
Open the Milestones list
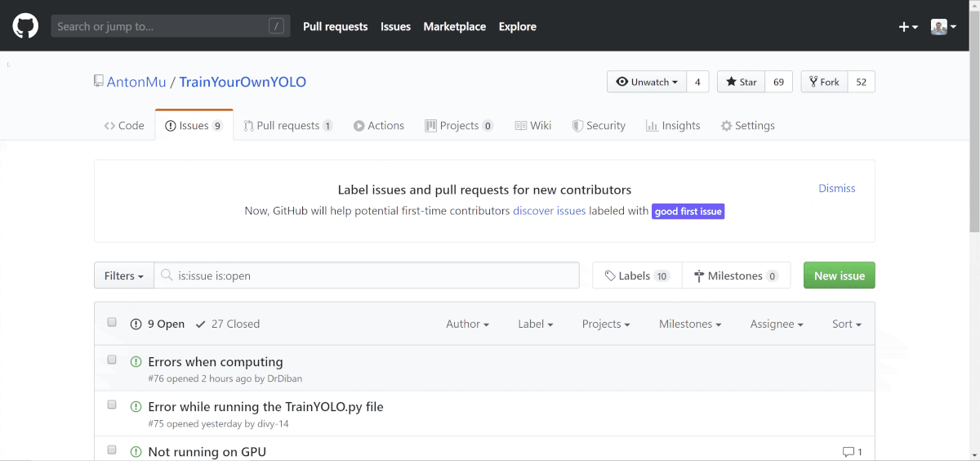pyautogui.click(x=736, y=276)
